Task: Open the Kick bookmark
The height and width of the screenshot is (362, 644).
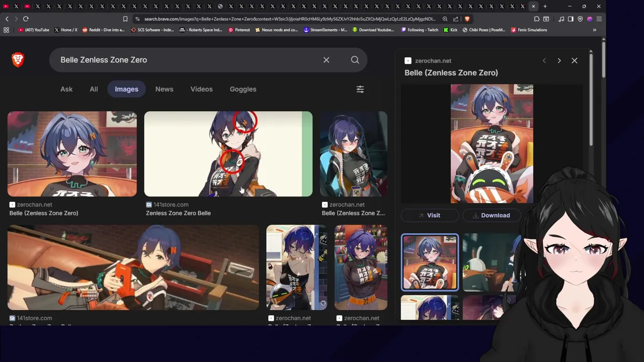Action: 451,30
